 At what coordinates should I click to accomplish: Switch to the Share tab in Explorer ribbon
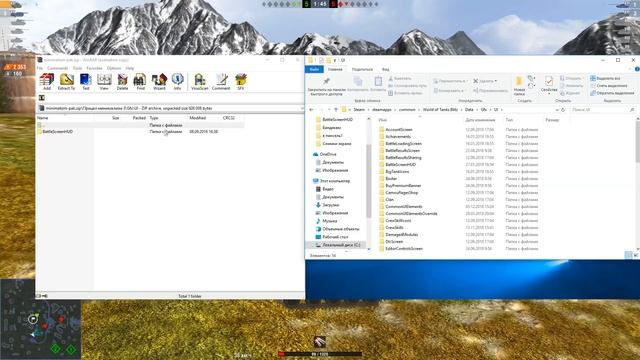click(362, 69)
